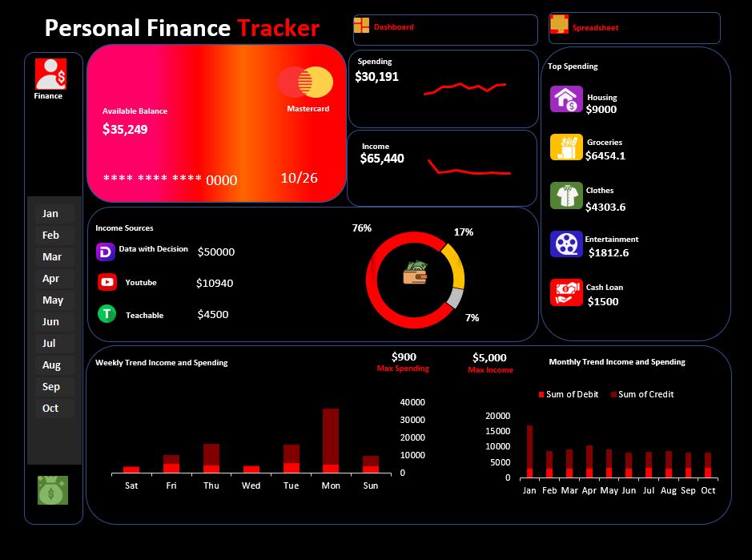The height and width of the screenshot is (560, 752).
Task: Click the masked card number ending 0000
Action: [171, 179]
